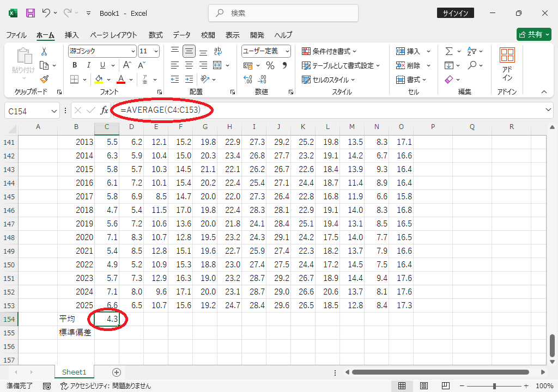Viewport: 558px width, 392px height.
Task: Activate the Format Painter brush
Action: 44,79
